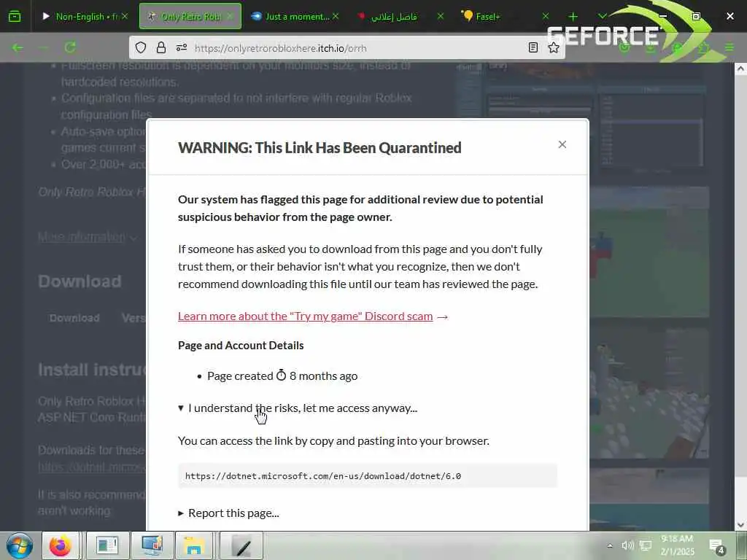Show hidden system tray icons
Viewport: 747px width, 560px height.
click(610, 545)
